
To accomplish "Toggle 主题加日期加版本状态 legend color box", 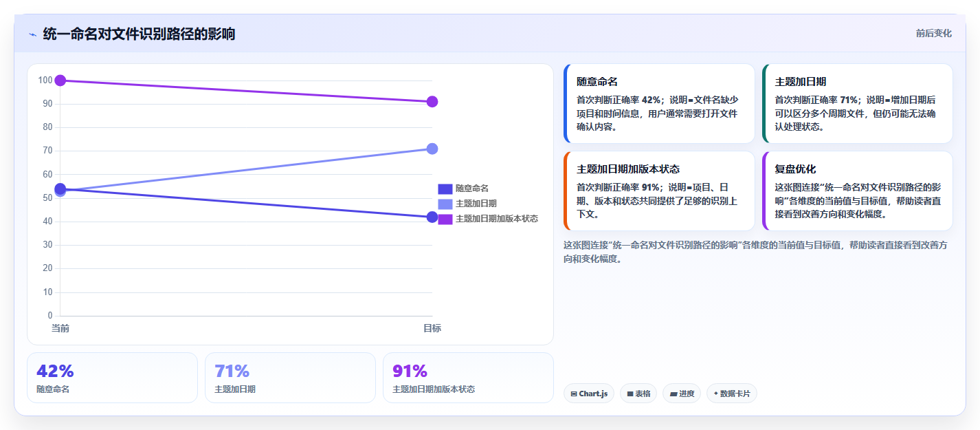I will [x=445, y=219].
